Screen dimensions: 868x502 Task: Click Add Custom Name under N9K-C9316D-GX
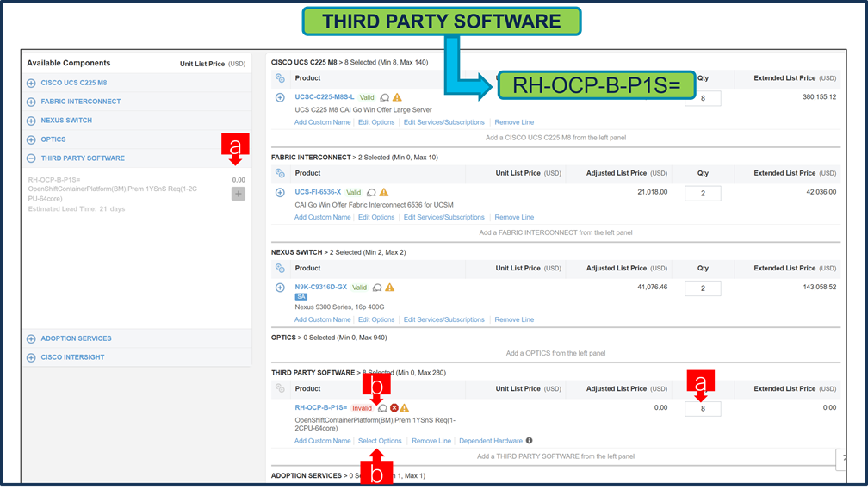[x=323, y=319]
